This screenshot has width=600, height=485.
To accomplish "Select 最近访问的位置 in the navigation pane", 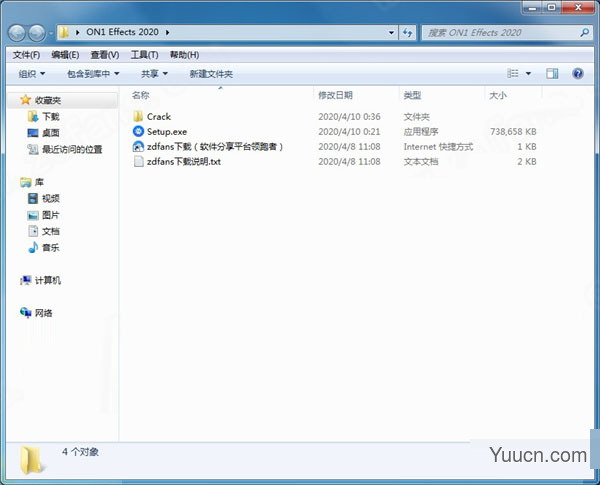I will click(72, 149).
